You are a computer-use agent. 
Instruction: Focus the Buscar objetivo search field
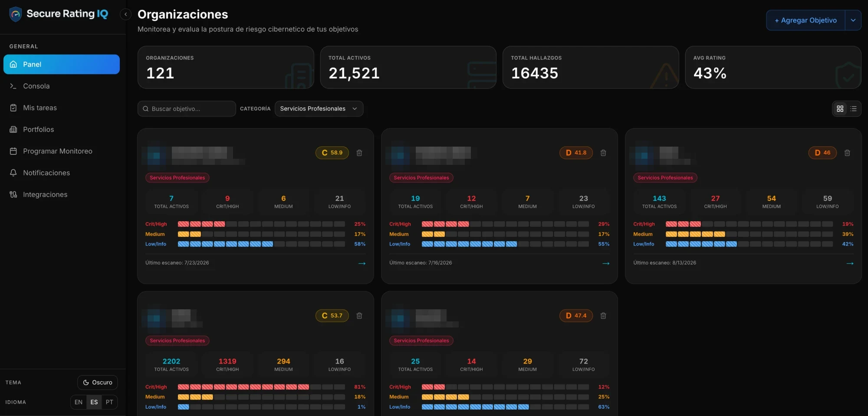(187, 109)
